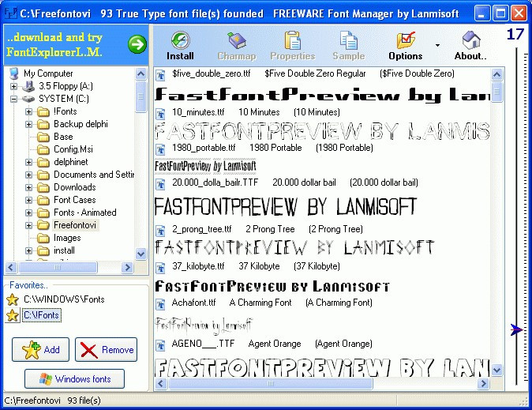Click the $Five Double Zero font preview
Screen dimensions: 532x410
coord(322,95)
